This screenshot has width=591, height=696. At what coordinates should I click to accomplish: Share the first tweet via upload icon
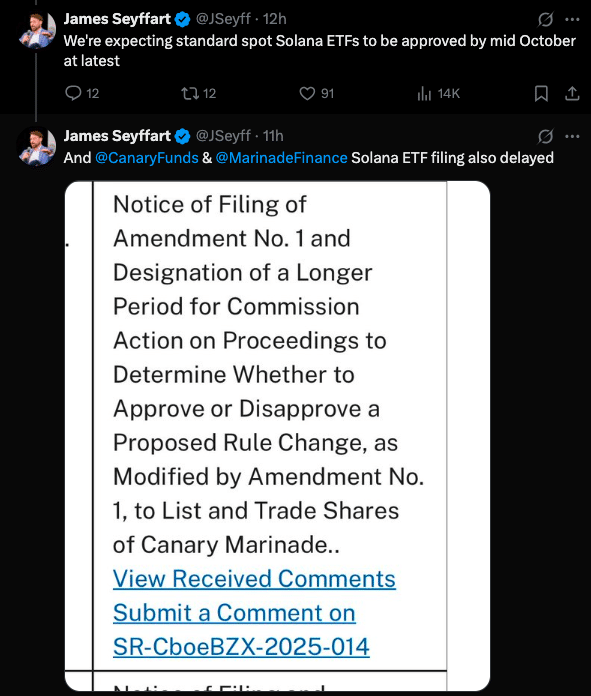click(572, 94)
